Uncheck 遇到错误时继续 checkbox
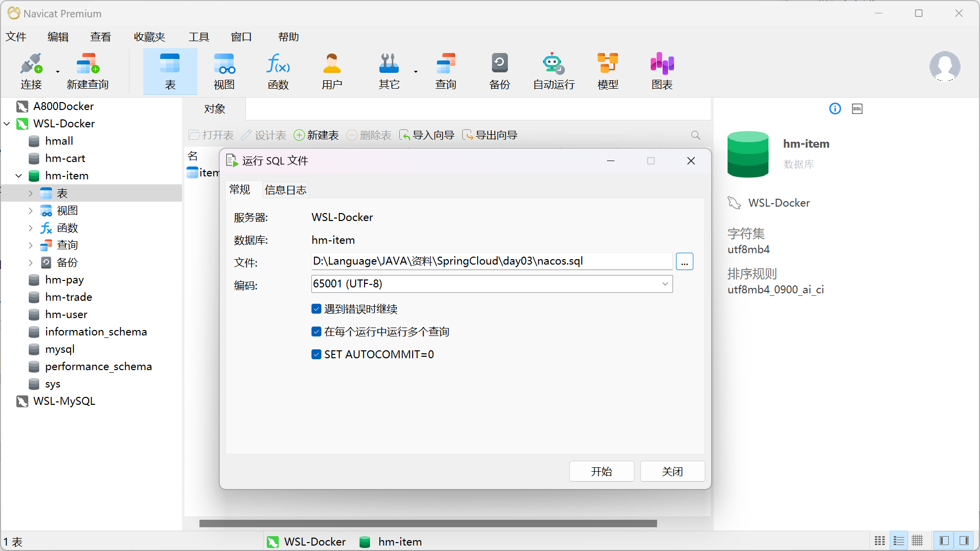This screenshot has width=980, height=551. tap(316, 309)
